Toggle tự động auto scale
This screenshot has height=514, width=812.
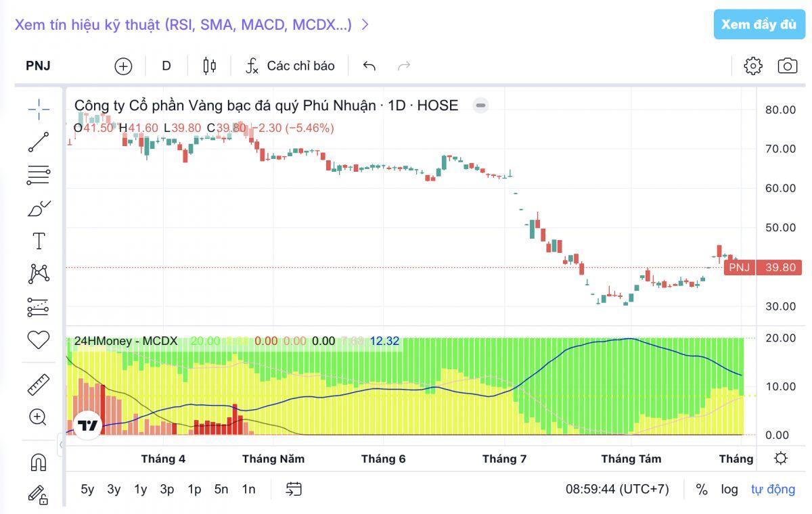click(x=773, y=489)
